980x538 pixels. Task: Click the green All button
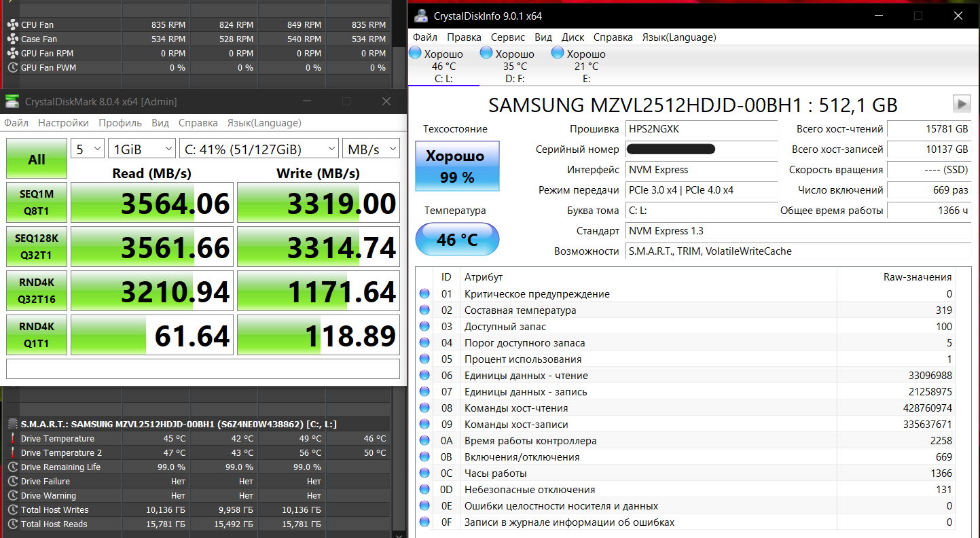[x=37, y=159]
